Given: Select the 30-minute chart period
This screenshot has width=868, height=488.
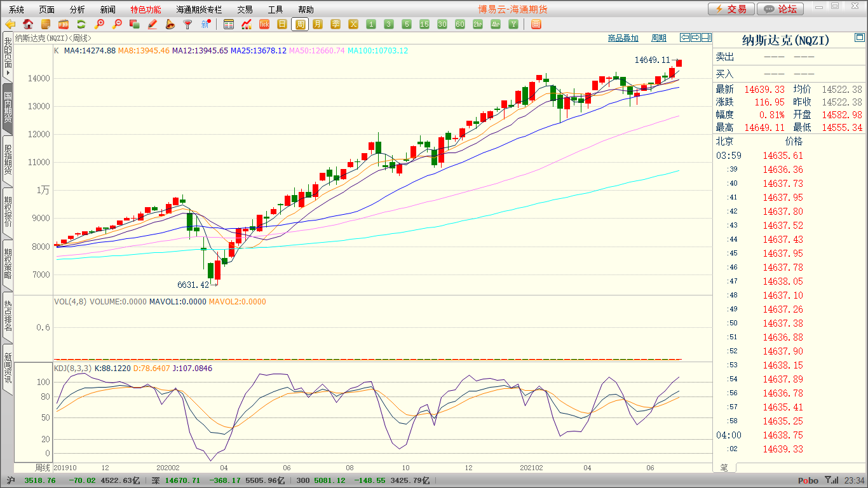Looking at the screenshot, I should (x=442, y=24).
